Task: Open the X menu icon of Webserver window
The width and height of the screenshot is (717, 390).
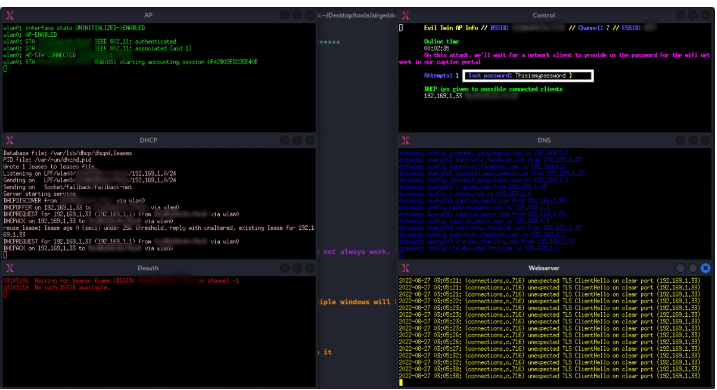Action: (x=405, y=268)
